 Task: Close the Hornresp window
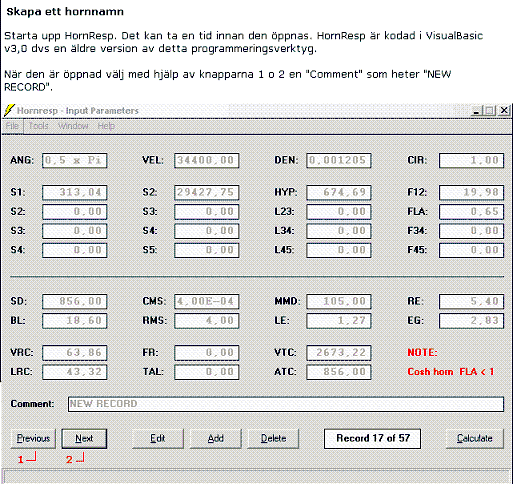tap(504, 111)
